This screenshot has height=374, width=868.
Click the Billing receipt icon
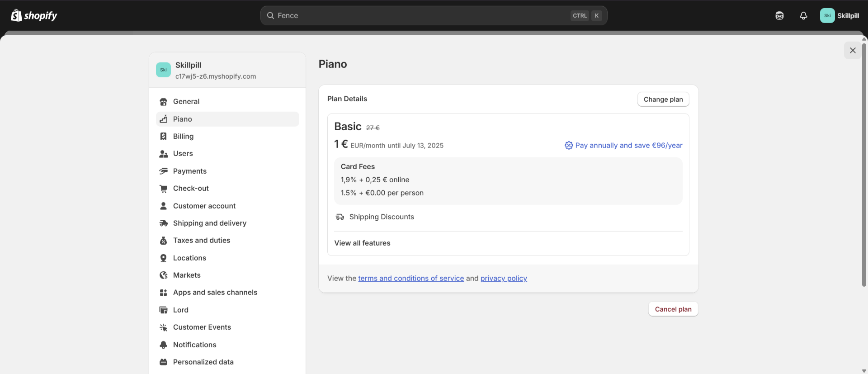[164, 136]
